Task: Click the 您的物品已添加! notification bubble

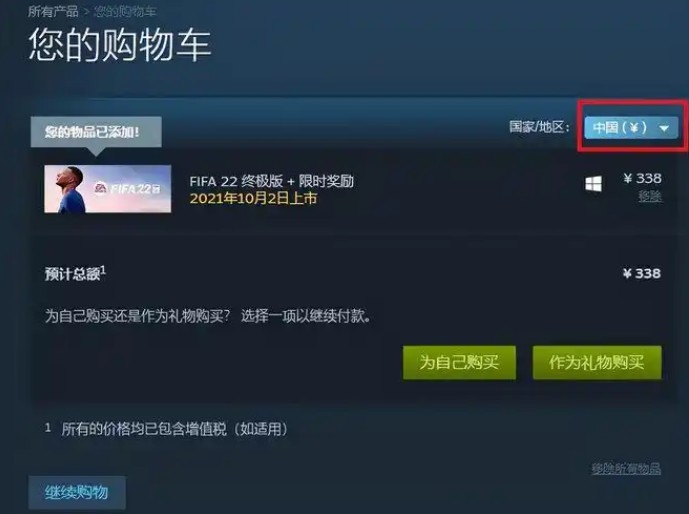Action: [x=96, y=132]
